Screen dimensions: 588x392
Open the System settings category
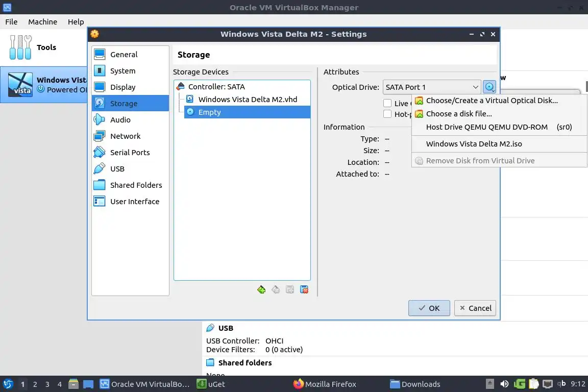130,71
